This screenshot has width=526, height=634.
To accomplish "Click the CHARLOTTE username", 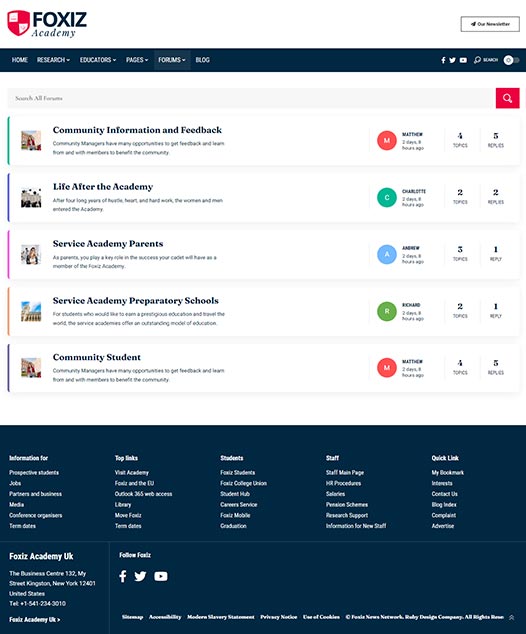I will coord(414,191).
